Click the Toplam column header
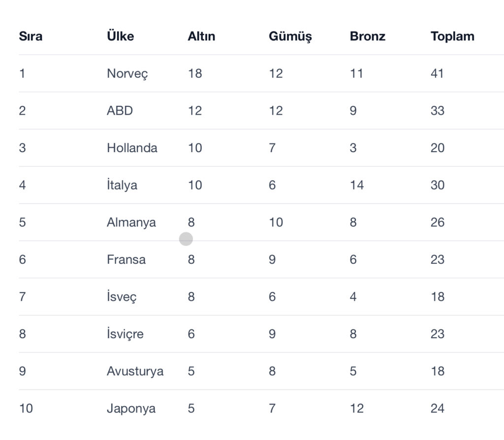504x440 pixels. coord(452,36)
